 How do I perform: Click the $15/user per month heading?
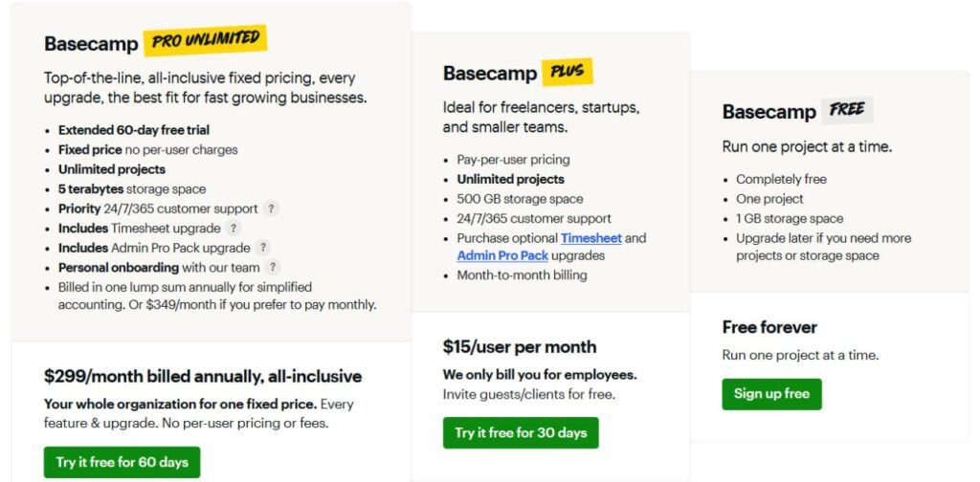click(520, 346)
